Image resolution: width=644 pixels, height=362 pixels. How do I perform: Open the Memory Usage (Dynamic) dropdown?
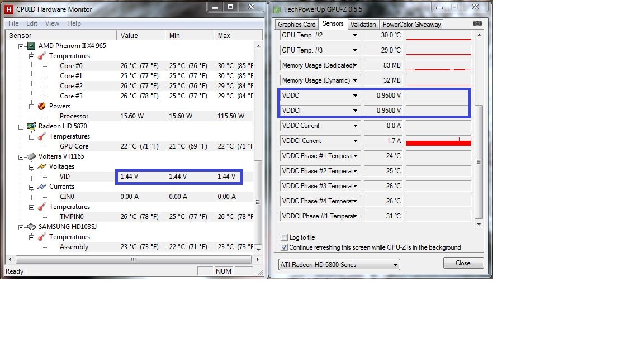(x=355, y=80)
